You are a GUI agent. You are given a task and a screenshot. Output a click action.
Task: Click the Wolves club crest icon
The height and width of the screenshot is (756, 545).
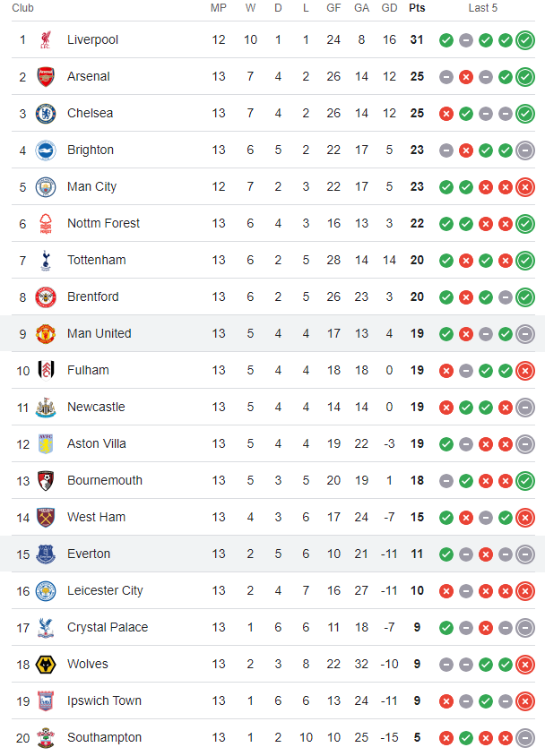45,664
